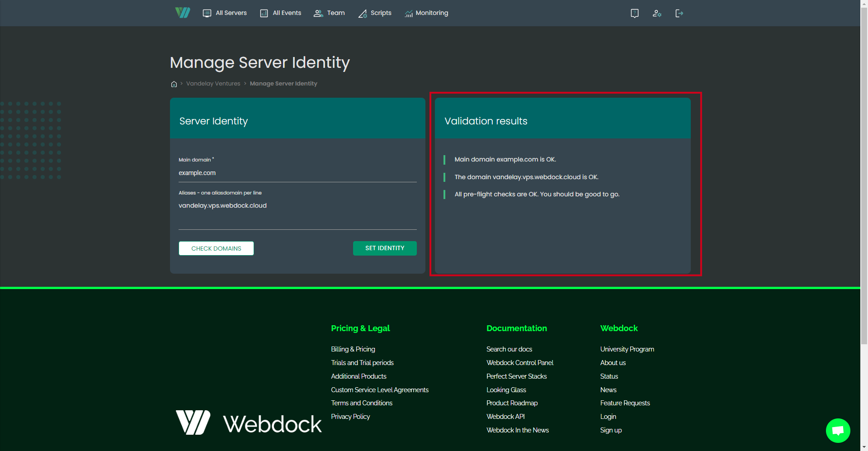The width and height of the screenshot is (868, 451).
Task: Open the Looking Glass link
Action: tap(506, 390)
